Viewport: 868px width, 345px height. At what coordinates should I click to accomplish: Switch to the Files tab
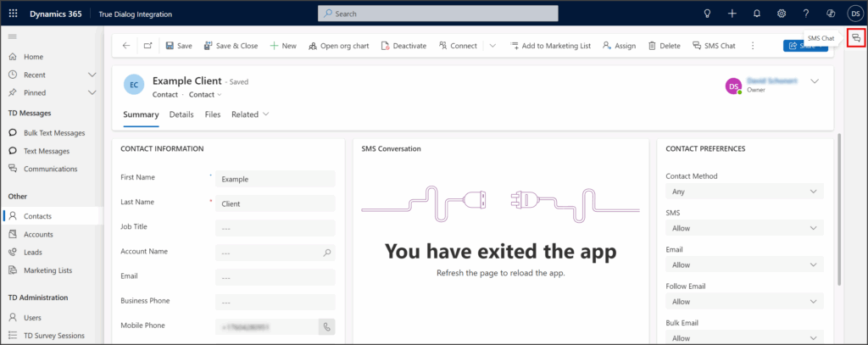coord(213,114)
